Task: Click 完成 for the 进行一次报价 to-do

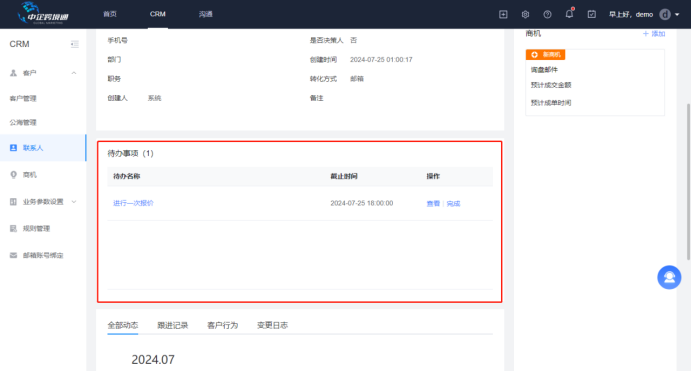Action: coord(453,203)
